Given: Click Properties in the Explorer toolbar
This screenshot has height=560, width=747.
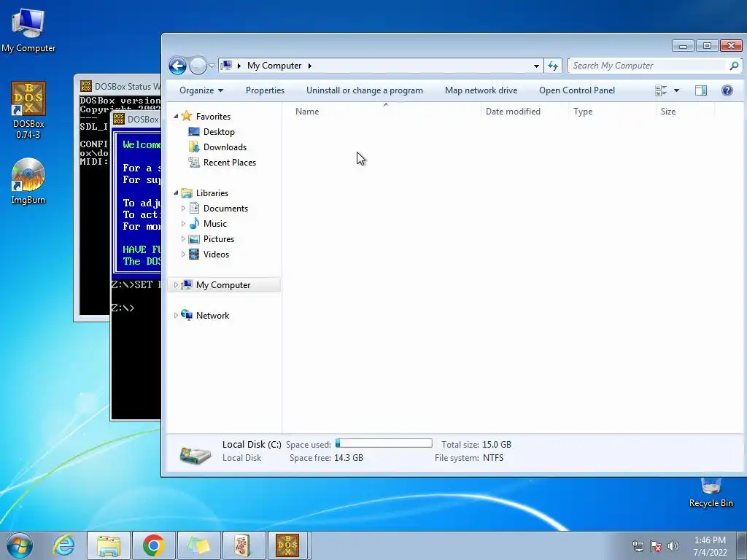Looking at the screenshot, I should pyautogui.click(x=265, y=90).
